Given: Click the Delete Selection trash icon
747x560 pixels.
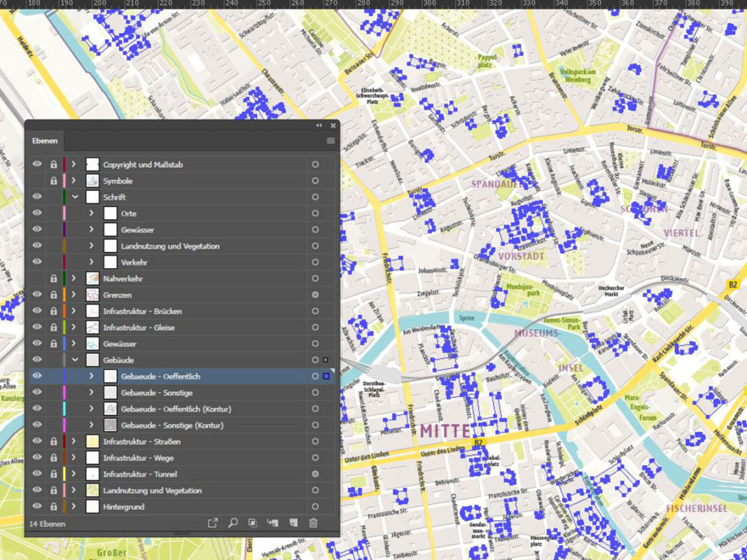Looking at the screenshot, I should [x=314, y=523].
